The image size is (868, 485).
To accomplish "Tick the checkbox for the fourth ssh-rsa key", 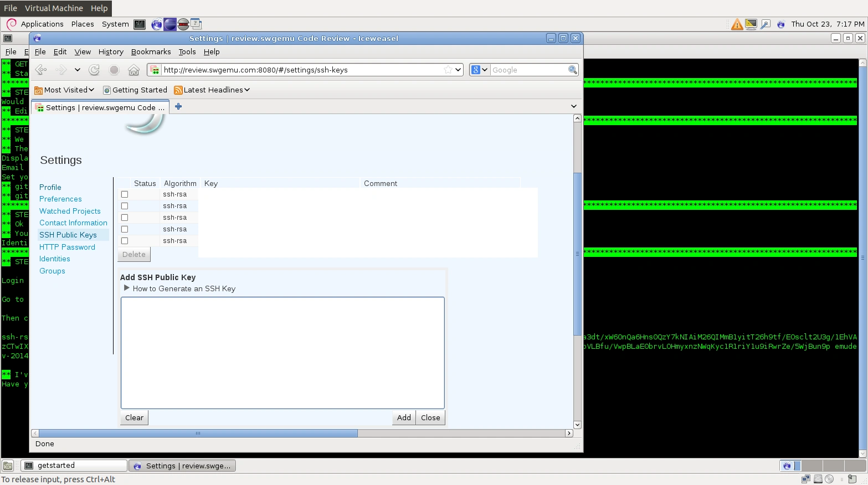I will (125, 229).
